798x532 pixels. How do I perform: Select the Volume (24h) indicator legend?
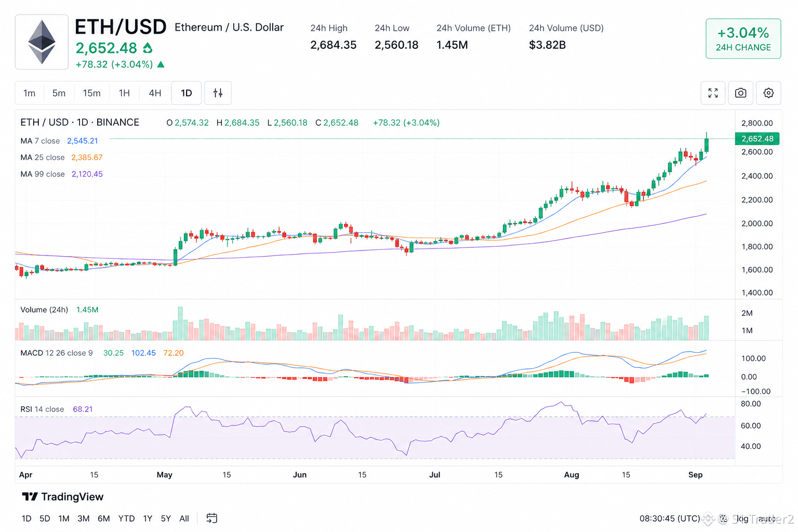[44, 310]
